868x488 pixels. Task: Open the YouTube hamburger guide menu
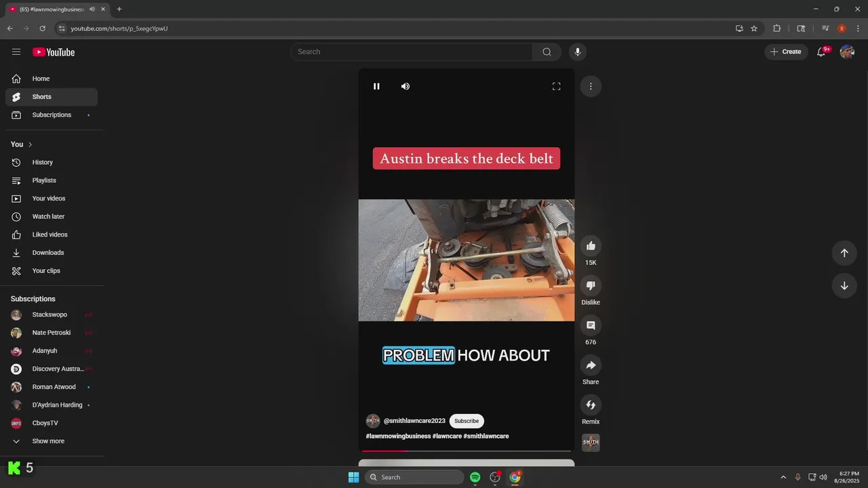tap(16, 52)
